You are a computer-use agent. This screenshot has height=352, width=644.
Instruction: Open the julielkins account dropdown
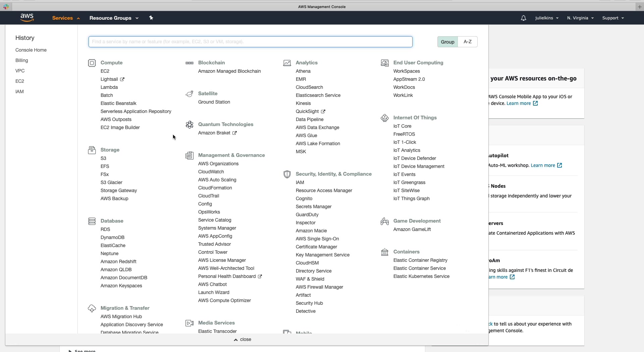click(x=547, y=18)
